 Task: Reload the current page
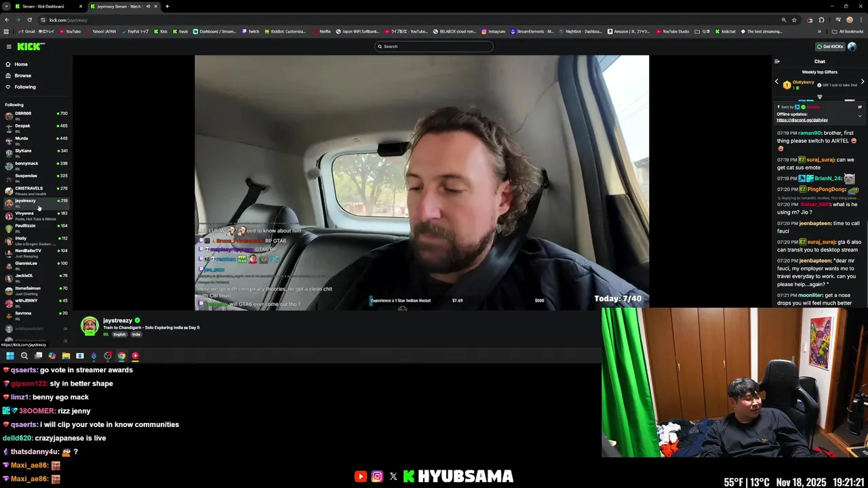pyautogui.click(x=29, y=20)
